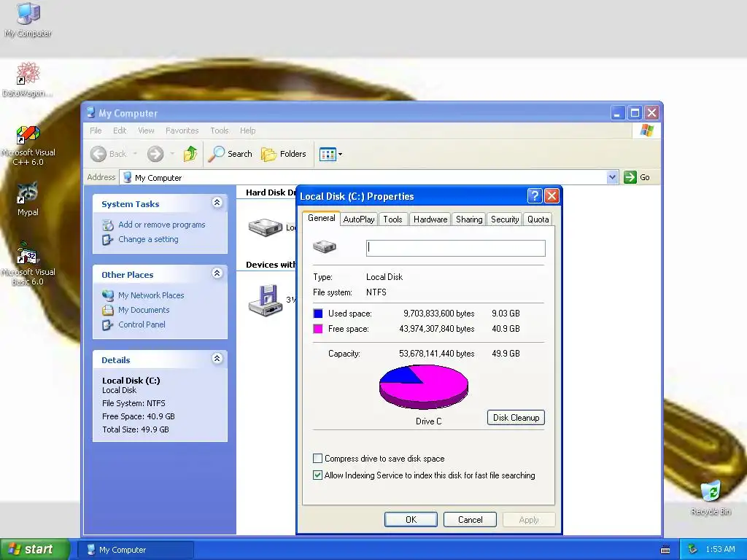Select the 3½ Floppy drive icon
The width and height of the screenshot is (747, 560).
tap(266, 300)
